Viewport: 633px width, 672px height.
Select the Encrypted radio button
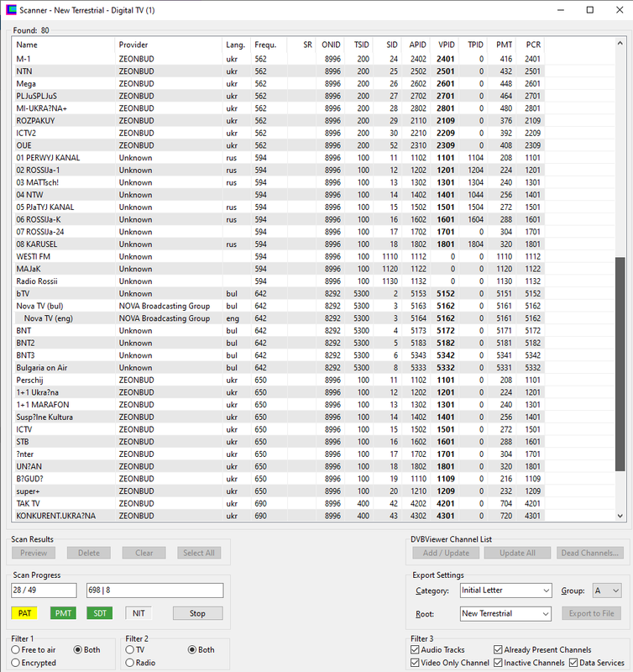(34, 663)
